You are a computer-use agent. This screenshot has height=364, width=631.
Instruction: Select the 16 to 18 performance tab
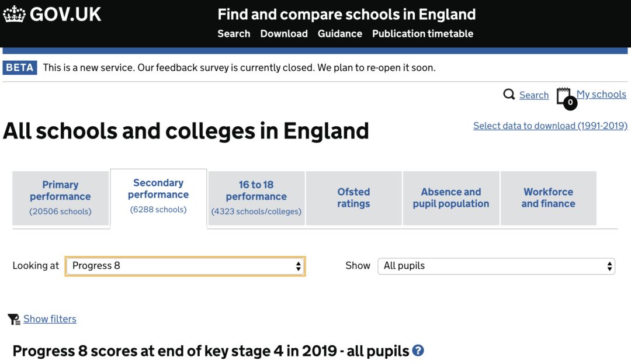(256, 198)
